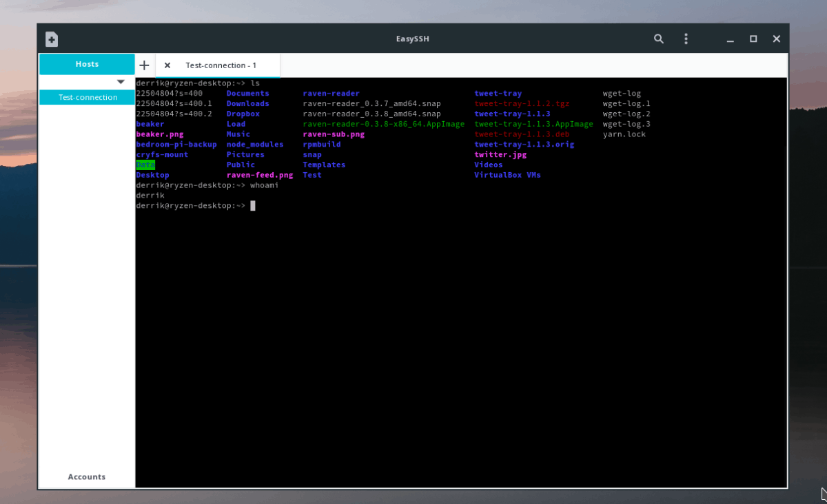Close the Test-connection - 1 tab
Image resolution: width=827 pixels, height=504 pixels.
click(x=167, y=65)
